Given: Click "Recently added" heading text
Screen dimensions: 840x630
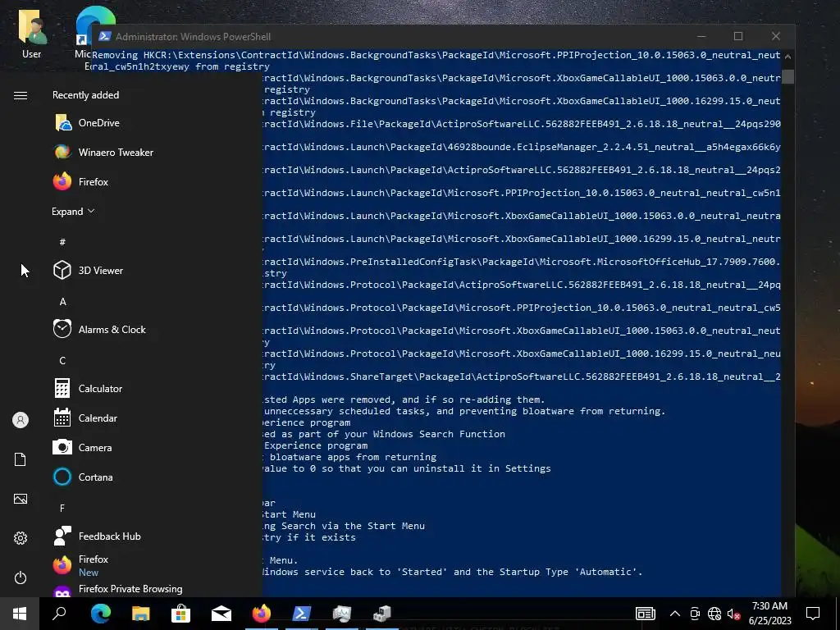Looking at the screenshot, I should pos(85,95).
